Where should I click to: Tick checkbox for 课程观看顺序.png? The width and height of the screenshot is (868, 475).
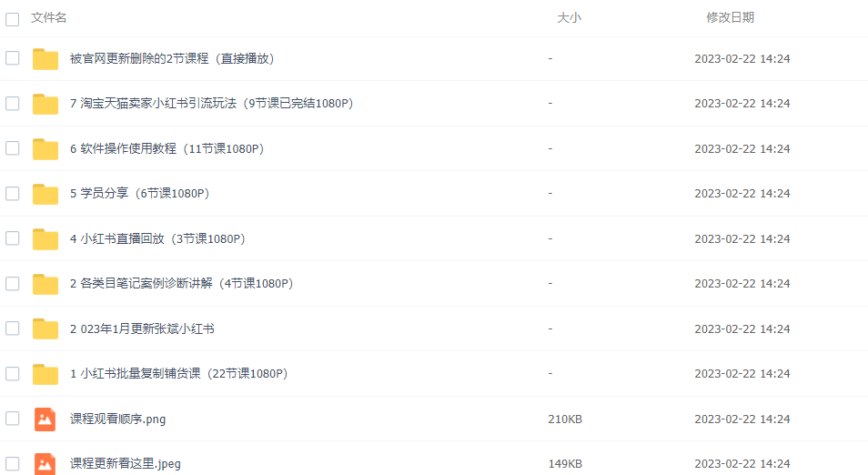click(12, 418)
